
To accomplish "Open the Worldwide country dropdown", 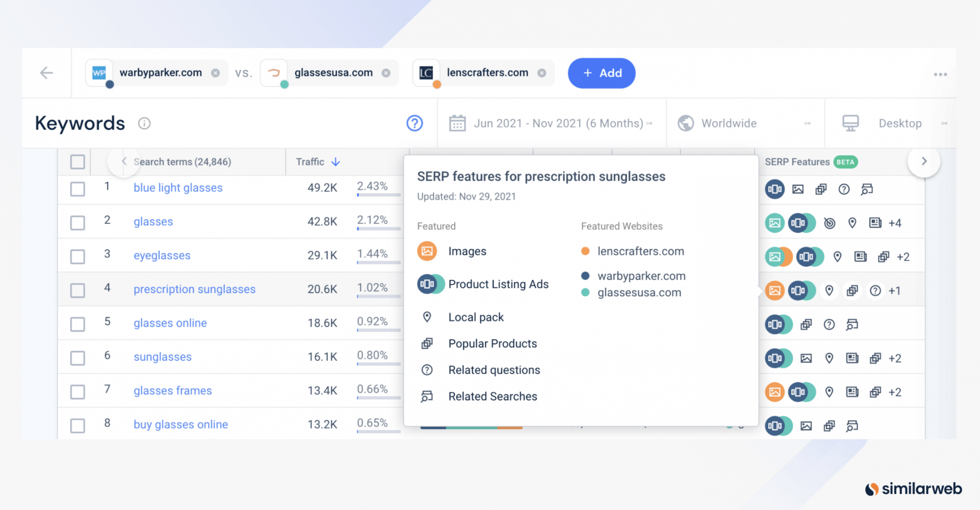I will coord(745,123).
